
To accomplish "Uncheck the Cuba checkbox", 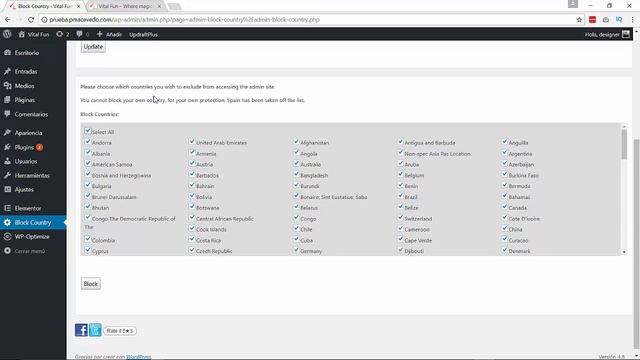I will [x=296, y=239].
